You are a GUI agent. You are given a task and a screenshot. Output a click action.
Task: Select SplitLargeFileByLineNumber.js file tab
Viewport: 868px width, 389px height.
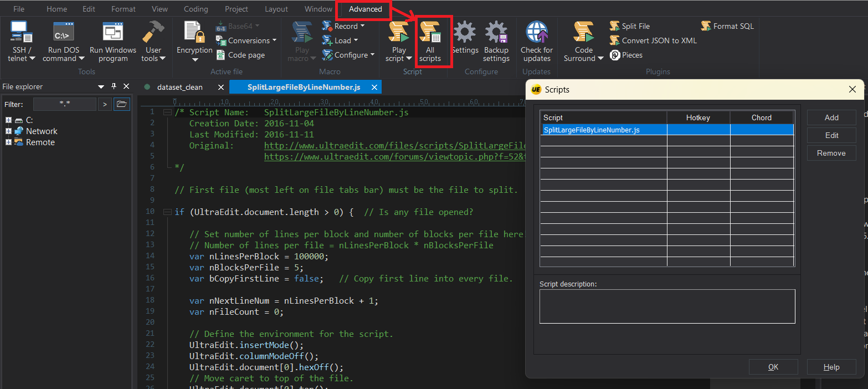(304, 87)
